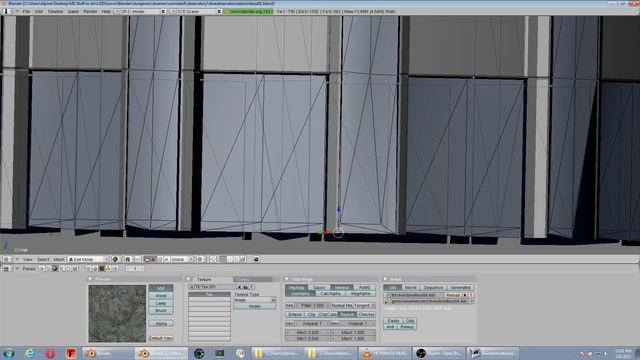
Task: Select the Mat preview button
Action: [x=161, y=288]
